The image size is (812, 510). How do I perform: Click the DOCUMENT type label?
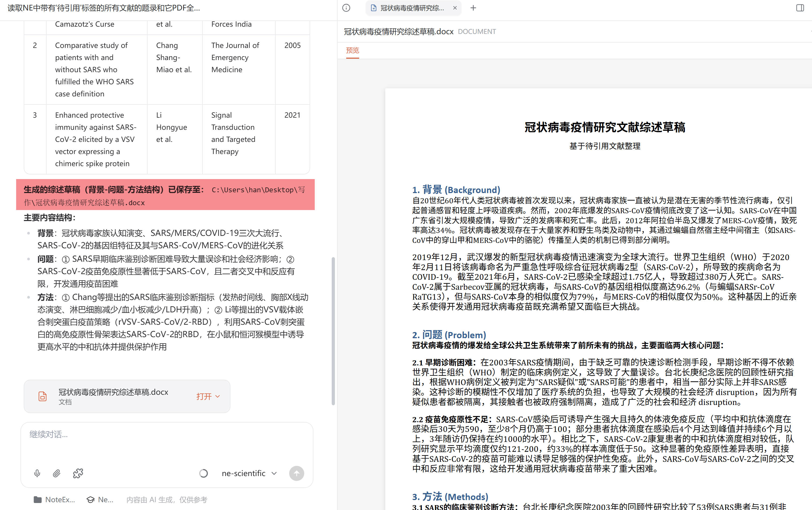477,31
